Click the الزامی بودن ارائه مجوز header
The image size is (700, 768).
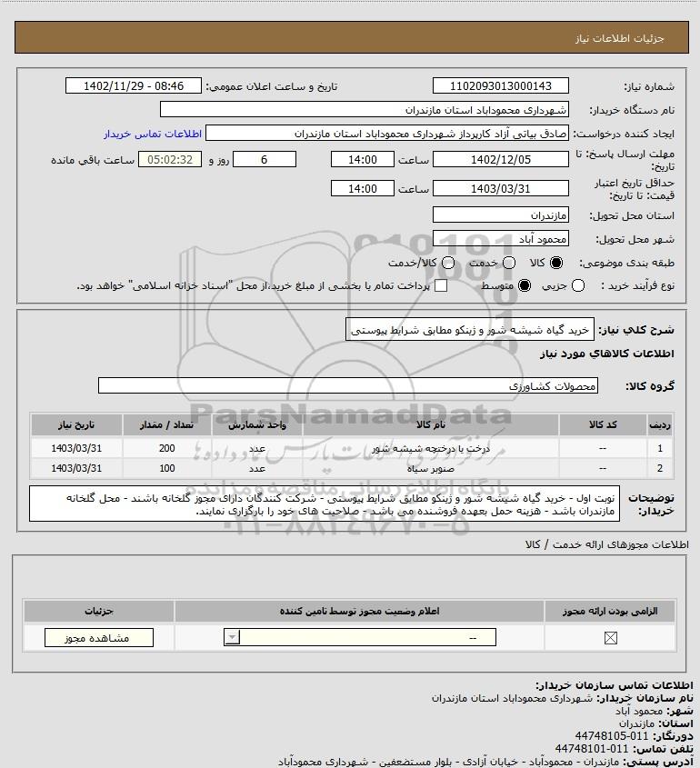[x=610, y=611]
